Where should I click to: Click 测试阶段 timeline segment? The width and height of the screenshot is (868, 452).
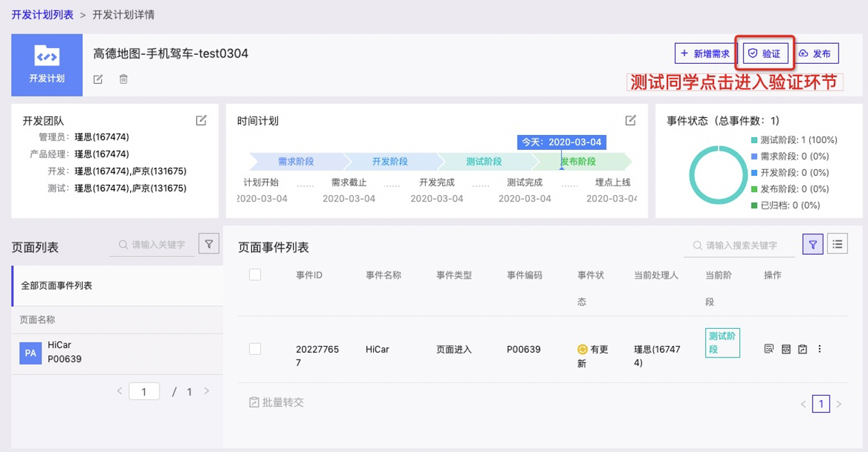tap(484, 162)
